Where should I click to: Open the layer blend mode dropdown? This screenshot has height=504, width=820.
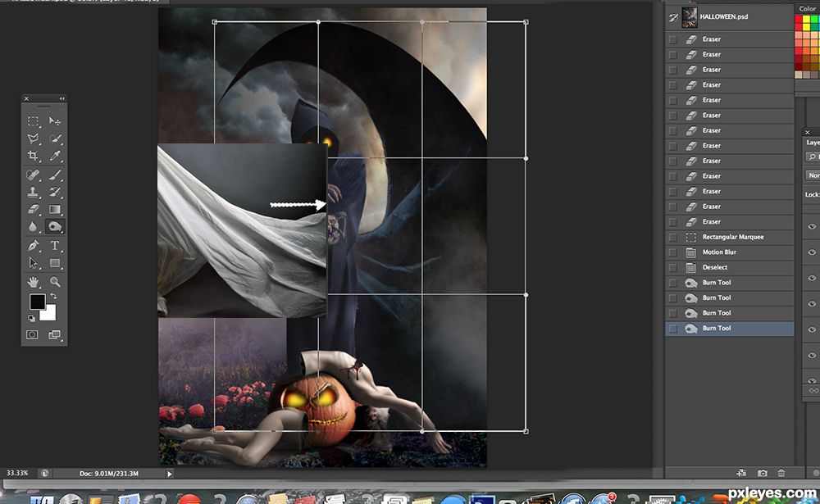click(x=813, y=175)
